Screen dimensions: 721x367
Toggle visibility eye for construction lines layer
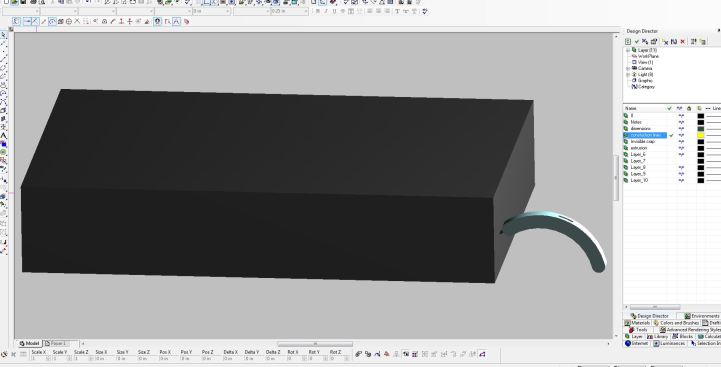pyautogui.click(x=681, y=135)
